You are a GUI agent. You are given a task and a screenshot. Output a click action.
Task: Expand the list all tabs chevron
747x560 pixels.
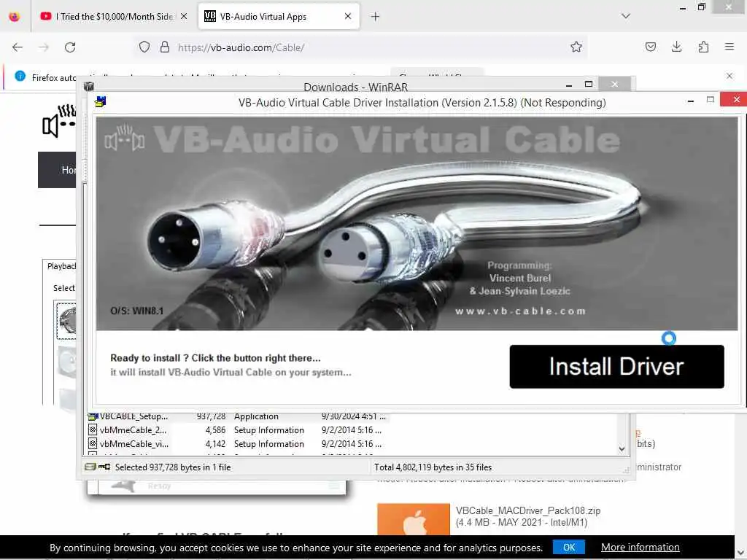(626, 16)
